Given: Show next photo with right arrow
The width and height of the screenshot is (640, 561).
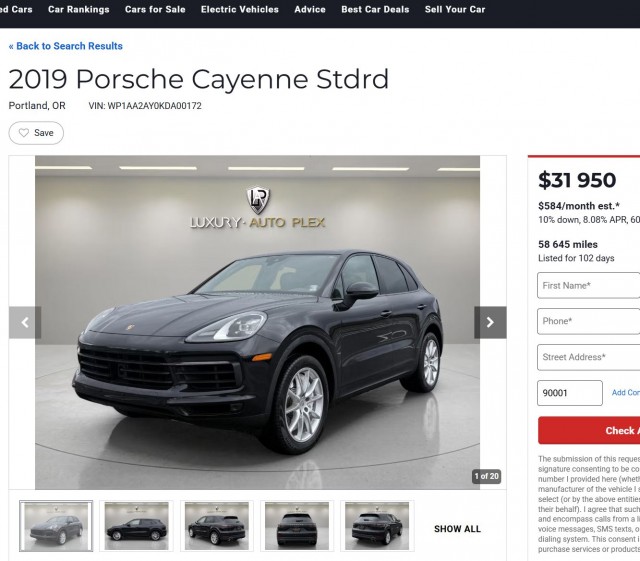Looking at the screenshot, I should tap(490, 322).
